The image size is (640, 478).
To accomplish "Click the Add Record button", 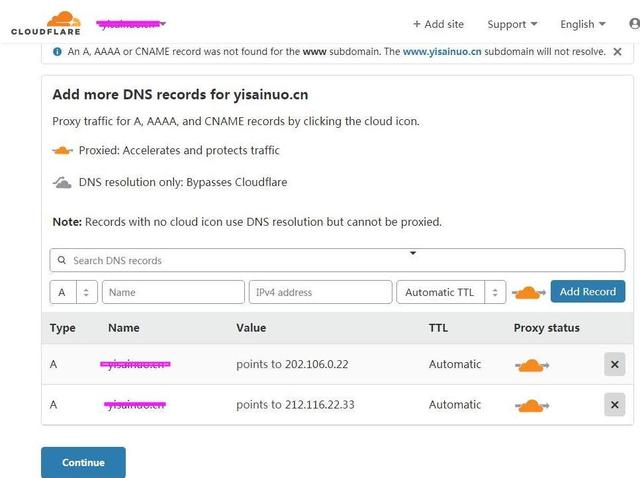I will click(x=588, y=291).
